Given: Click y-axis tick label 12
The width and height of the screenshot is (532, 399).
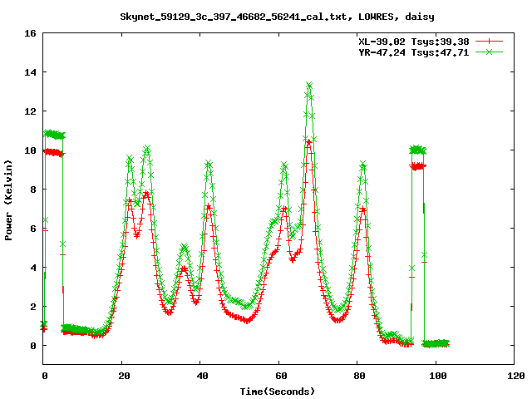Looking at the screenshot, I should pos(30,111).
